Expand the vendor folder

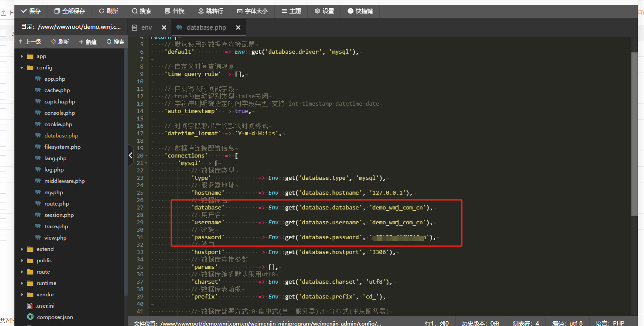22,295
